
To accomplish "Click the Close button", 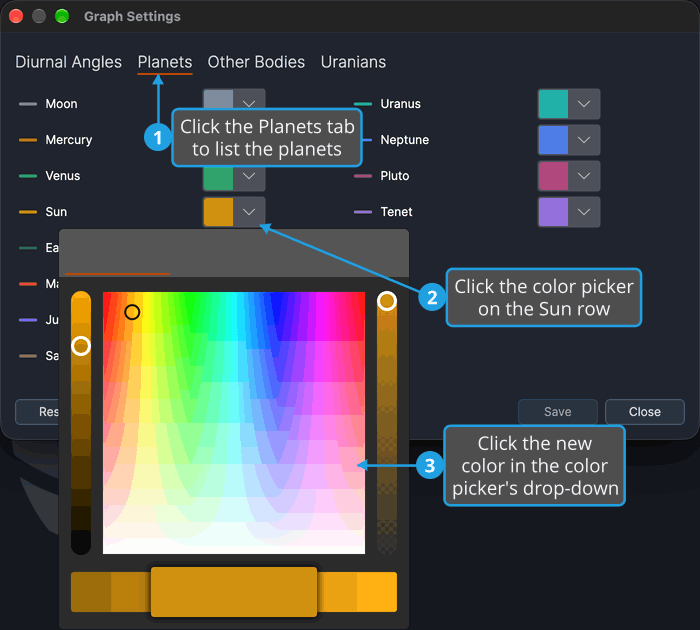I will pos(645,412).
